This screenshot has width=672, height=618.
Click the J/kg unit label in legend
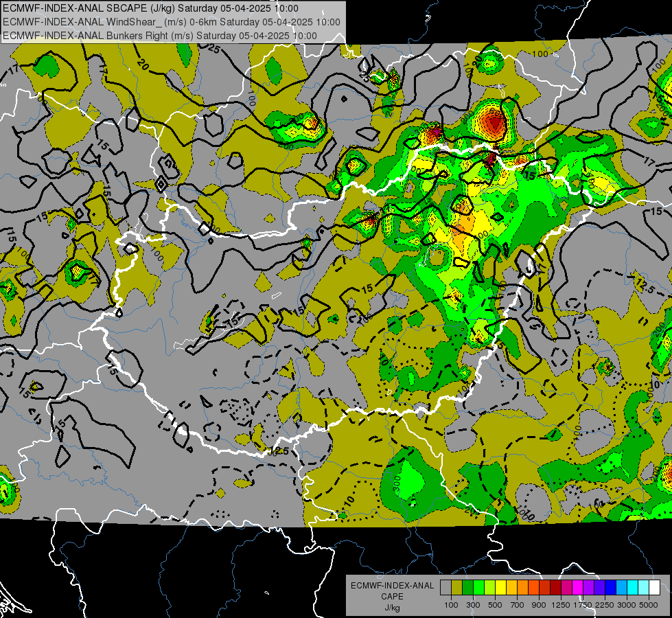pos(392,608)
